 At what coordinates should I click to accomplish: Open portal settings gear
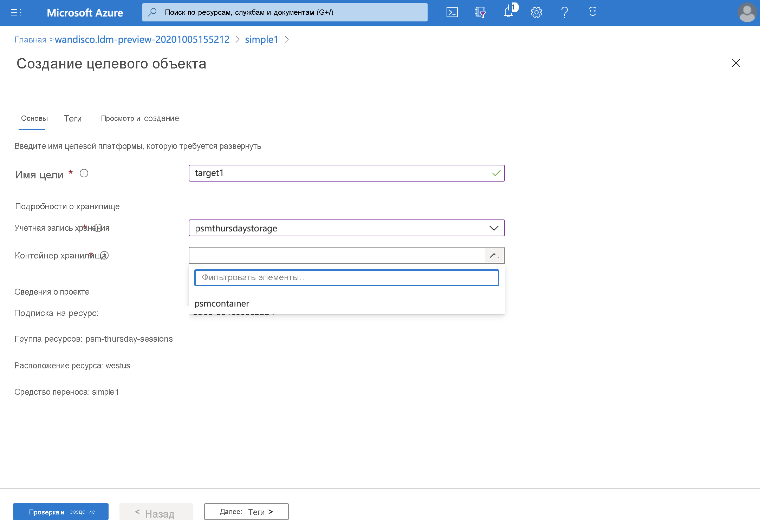point(536,12)
